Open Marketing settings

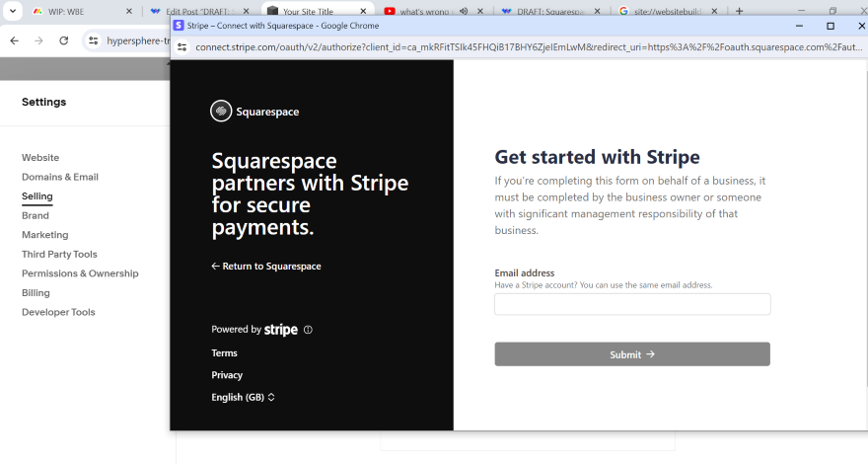tap(44, 235)
